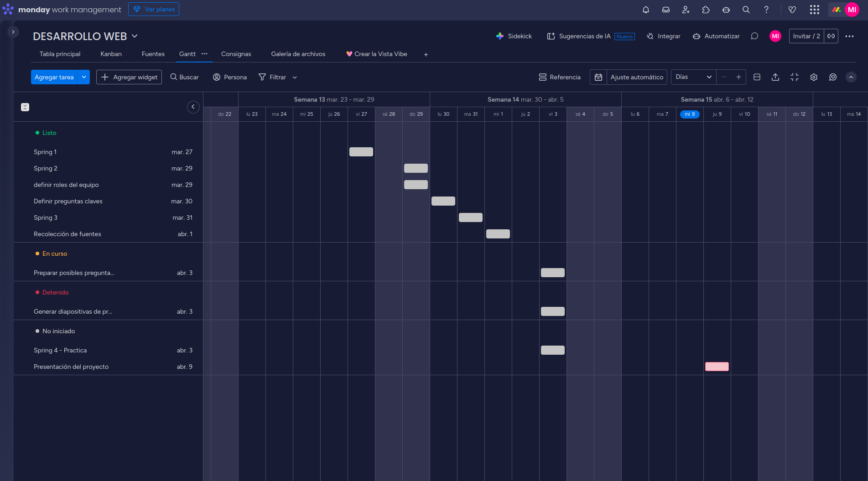
Task: Click the En curso group header
Action: (x=55, y=253)
